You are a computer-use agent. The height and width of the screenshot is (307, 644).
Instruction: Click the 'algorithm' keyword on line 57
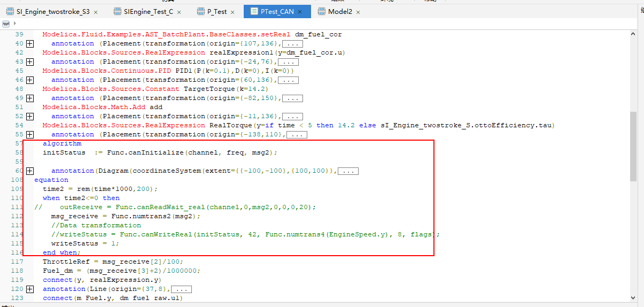pos(62,143)
